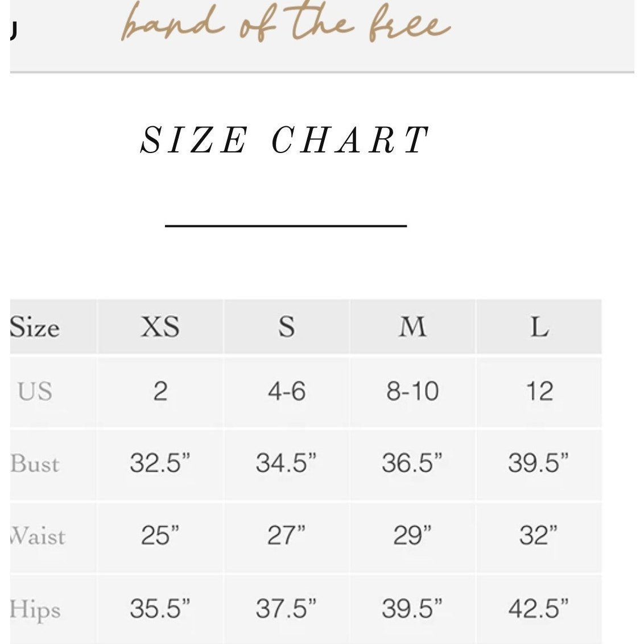The width and height of the screenshot is (644, 644).
Task: Click the US row label
Action: 35,391
